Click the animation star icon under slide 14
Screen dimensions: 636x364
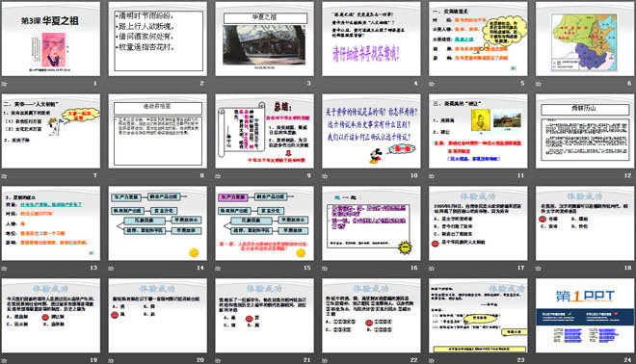[x=111, y=269]
